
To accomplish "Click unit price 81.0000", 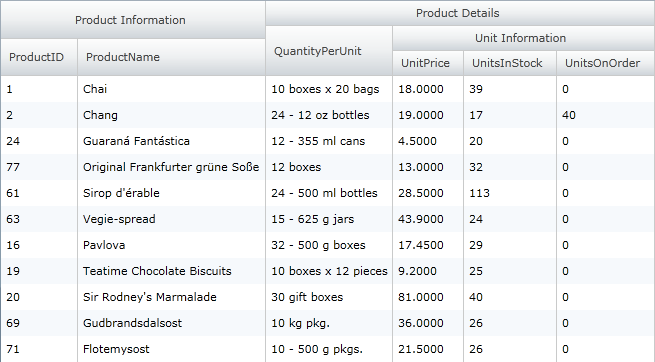I will 428,297.
